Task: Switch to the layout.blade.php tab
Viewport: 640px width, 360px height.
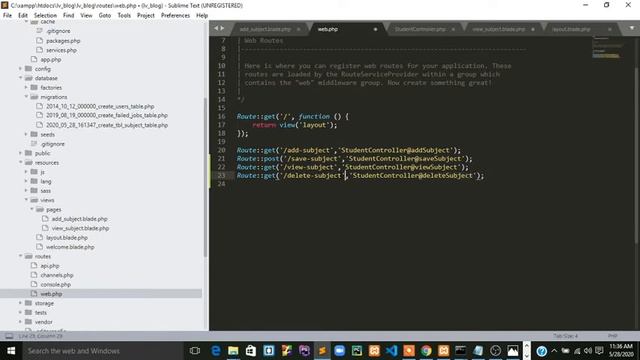Action: coord(571,29)
